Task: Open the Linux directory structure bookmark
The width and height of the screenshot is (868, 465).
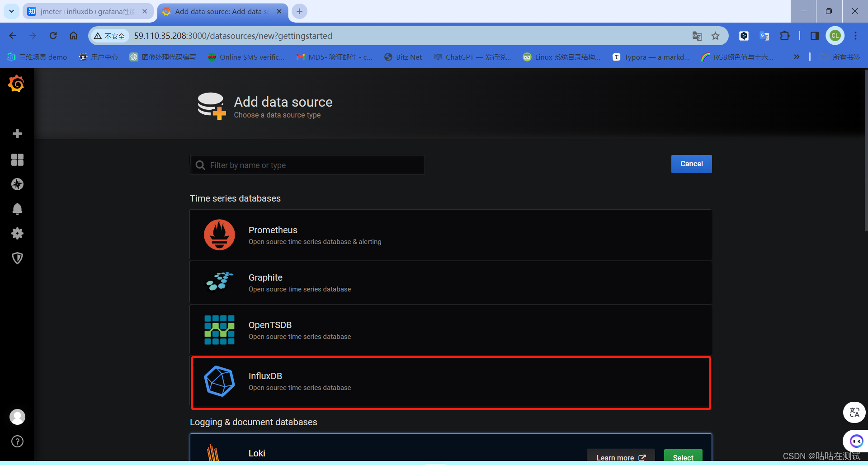Action: (x=561, y=57)
